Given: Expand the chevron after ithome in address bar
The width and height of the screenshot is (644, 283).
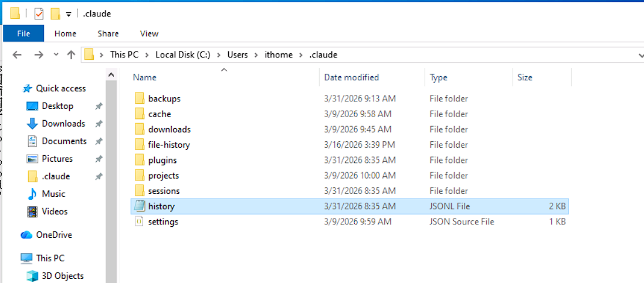Looking at the screenshot, I should point(301,54).
